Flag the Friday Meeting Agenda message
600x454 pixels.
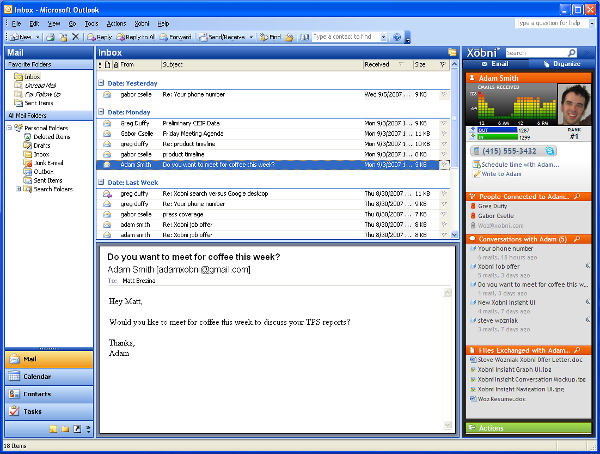point(444,134)
